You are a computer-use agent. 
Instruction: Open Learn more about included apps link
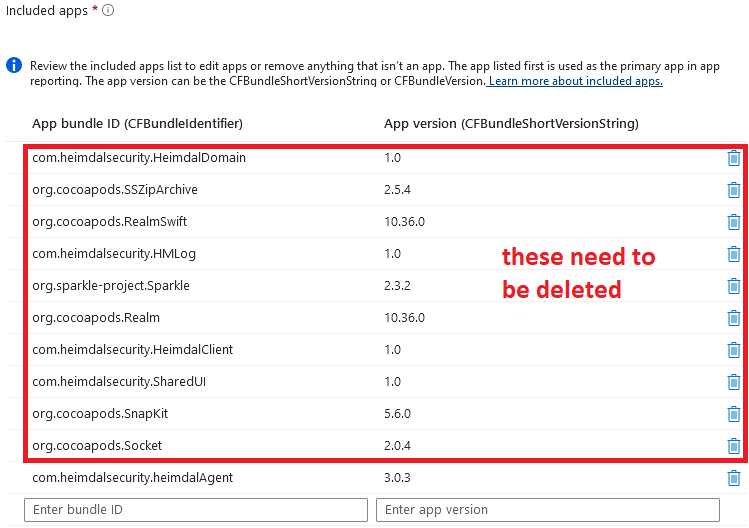575,81
